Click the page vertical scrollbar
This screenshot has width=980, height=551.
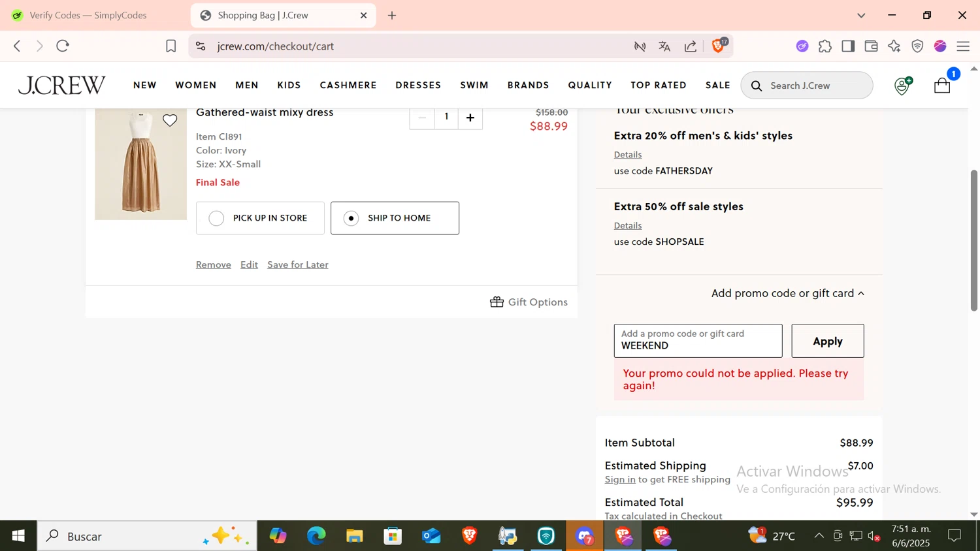(x=974, y=240)
